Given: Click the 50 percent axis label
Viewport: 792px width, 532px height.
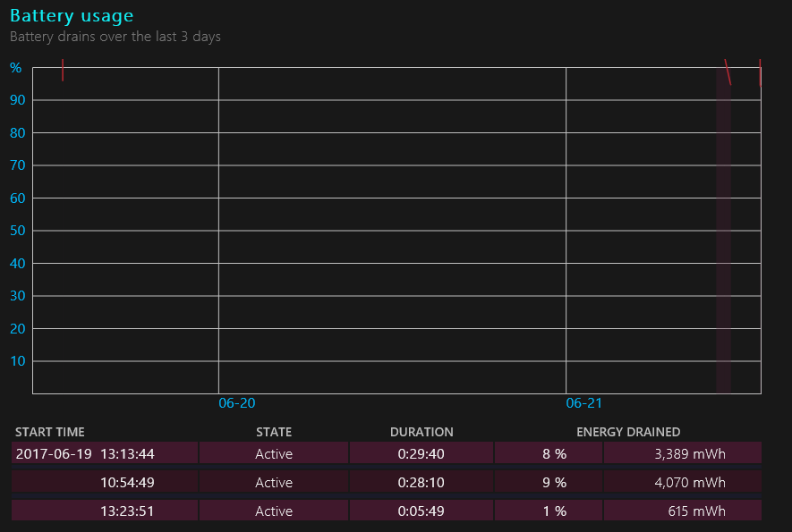Looking at the screenshot, I should [16, 232].
